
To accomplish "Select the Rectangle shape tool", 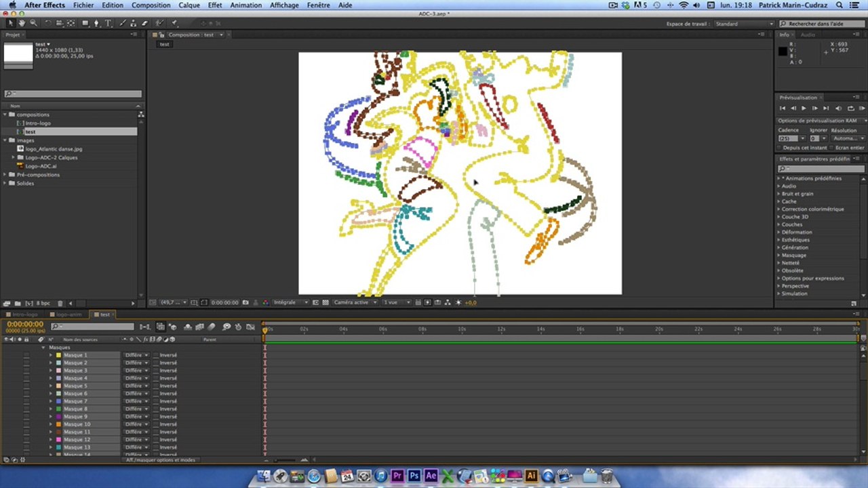I will pos(85,23).
